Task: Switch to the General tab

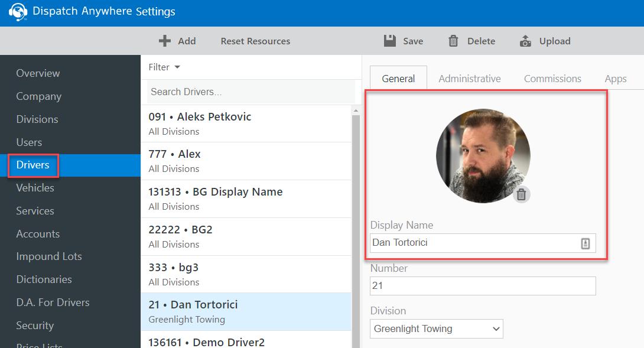Action: [x=398, y=78]
